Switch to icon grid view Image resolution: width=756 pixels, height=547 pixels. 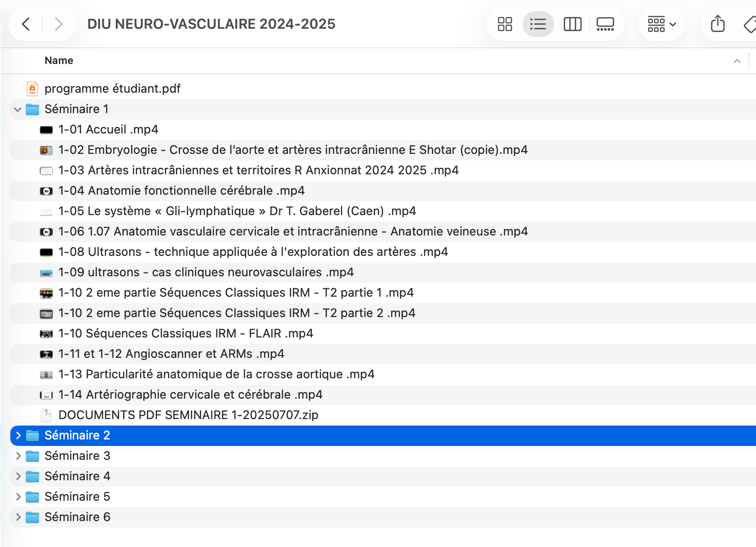(x=505, y=24)
